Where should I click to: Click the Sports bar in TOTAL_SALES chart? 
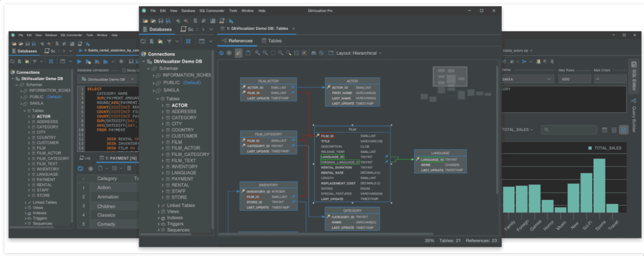point(599,186)
